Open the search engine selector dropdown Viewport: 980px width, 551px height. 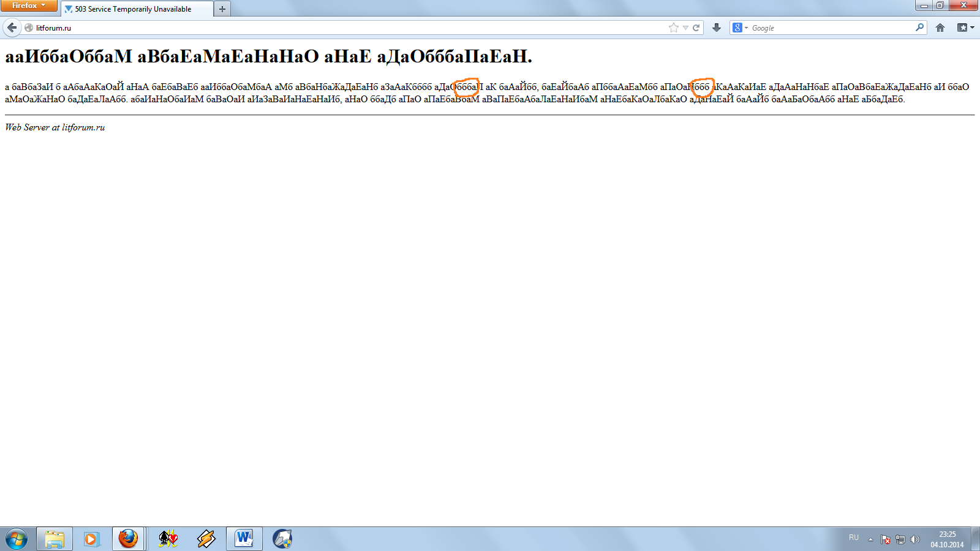(x=741, y=28)
